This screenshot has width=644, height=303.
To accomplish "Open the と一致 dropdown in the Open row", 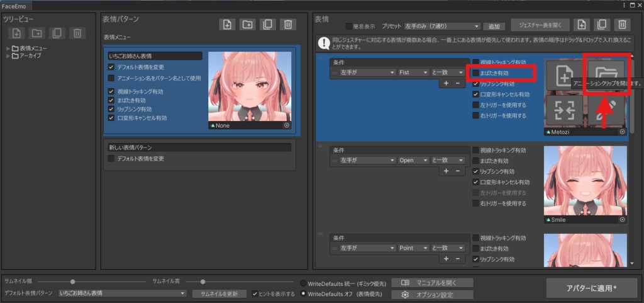I will (x=448, y=161).
